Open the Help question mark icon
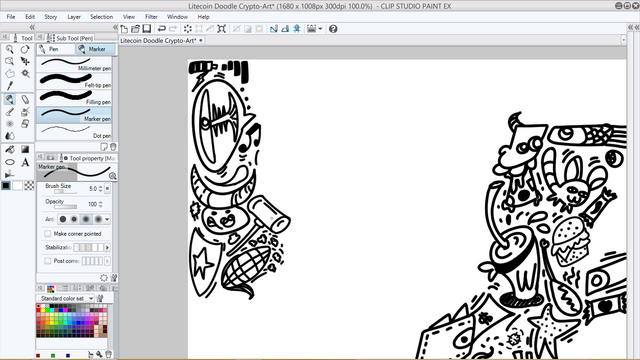640x360 pixels. pos(333,29)
